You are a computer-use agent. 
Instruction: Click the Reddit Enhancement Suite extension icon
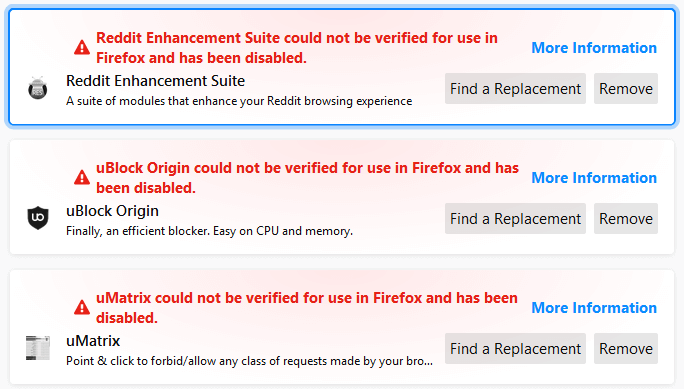(38, 88)
